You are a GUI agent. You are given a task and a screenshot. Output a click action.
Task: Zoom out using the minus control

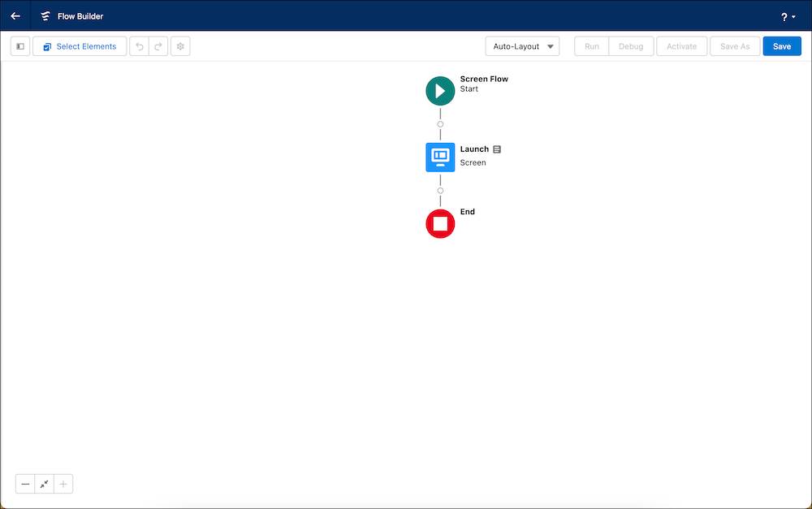coord(24,483)
